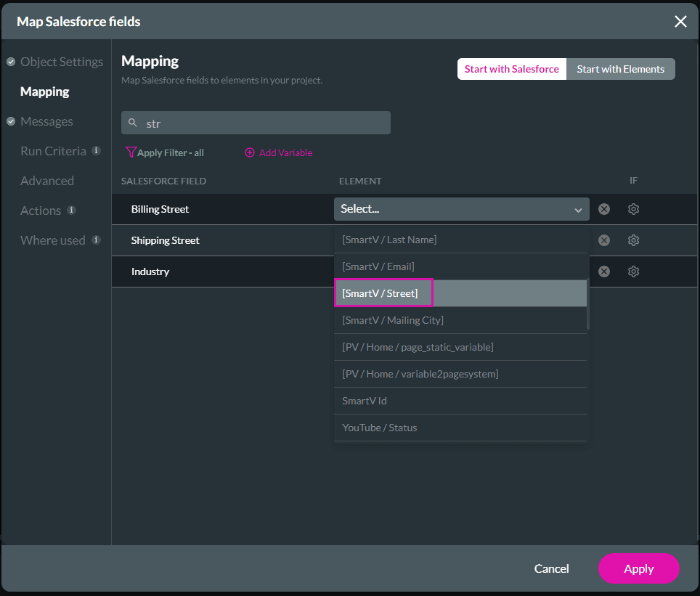Screen dimensions: 700x596
Task: Cancel the mapping changes
Action: [551, 568]
